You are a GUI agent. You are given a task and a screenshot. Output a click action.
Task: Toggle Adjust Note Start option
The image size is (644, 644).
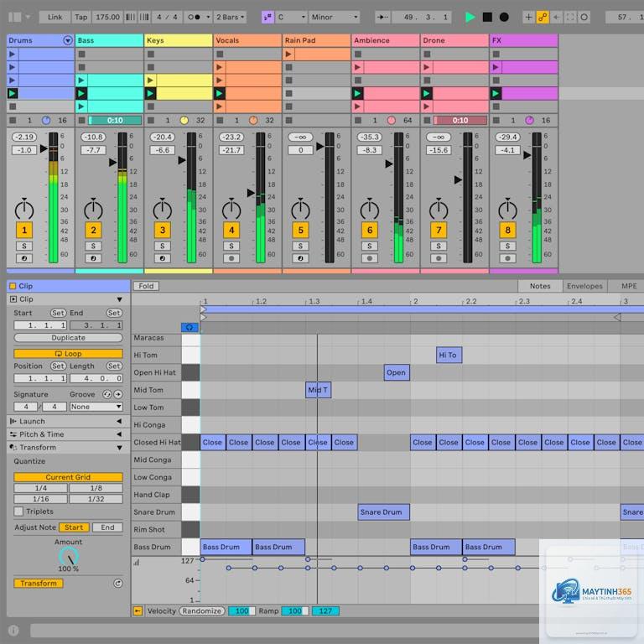pos(74,527)
